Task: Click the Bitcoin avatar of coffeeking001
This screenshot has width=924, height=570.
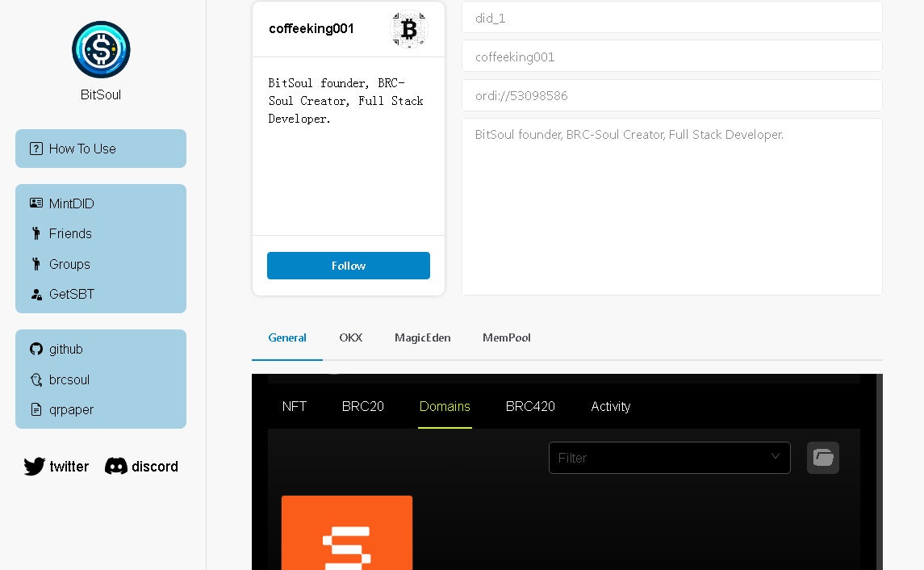Action: [409, 29]
